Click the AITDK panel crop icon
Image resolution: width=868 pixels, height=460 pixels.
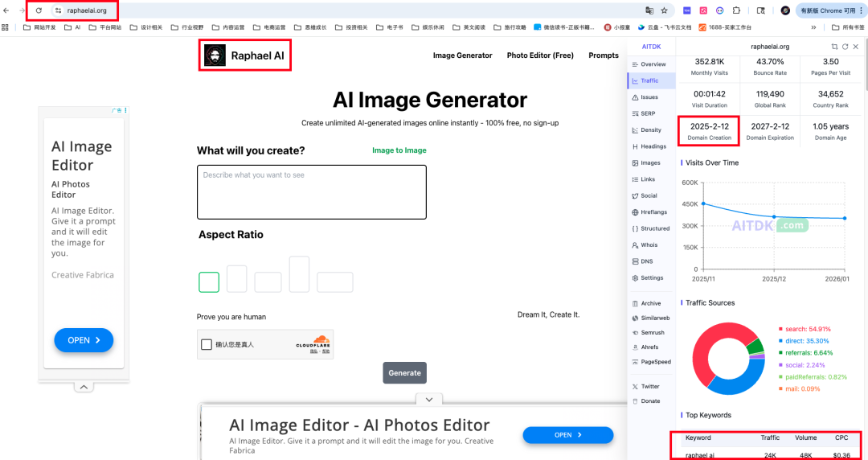[x=835, y=47]
